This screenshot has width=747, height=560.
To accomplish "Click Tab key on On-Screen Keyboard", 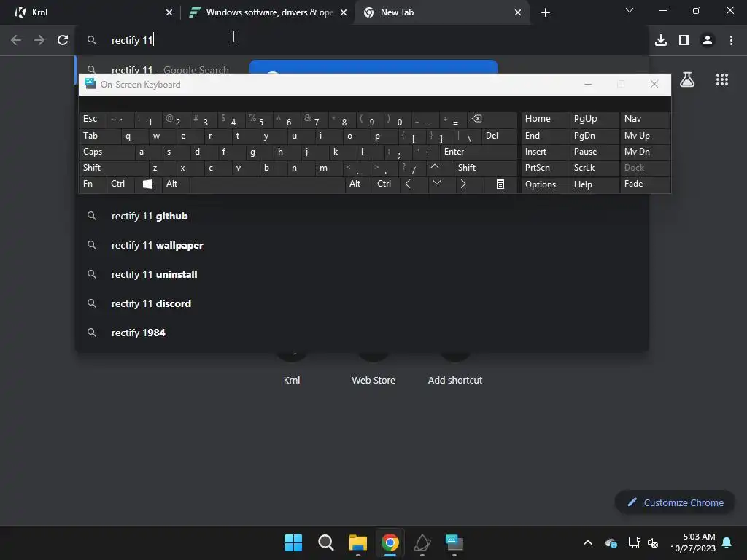I will pos(99,136).
